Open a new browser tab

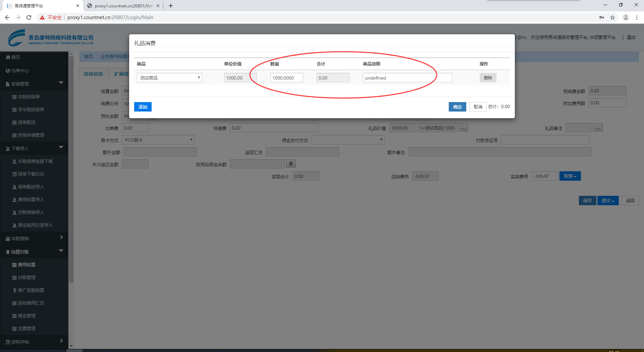coord(171,6)
